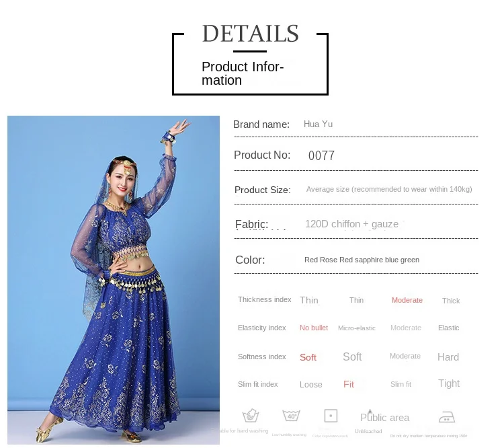Click the square dot dry icon
This screenshot has height=448, width=504.
[x=331, y=416]
